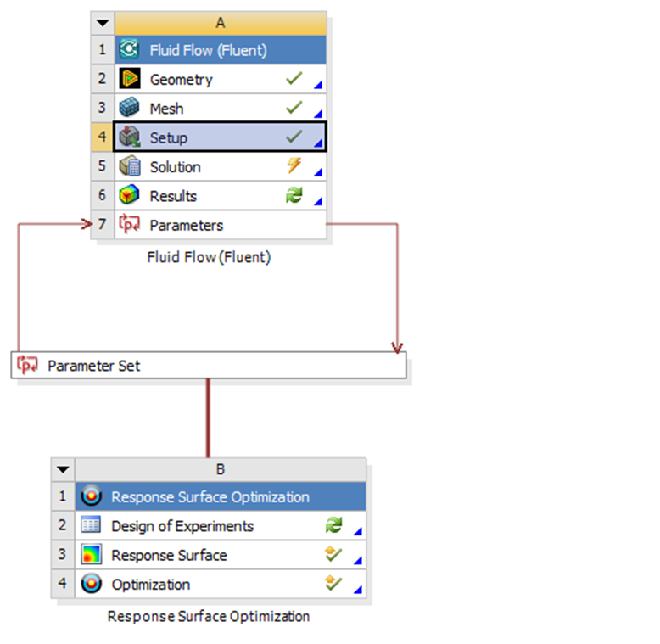This screenshot has height=644, width=660.
Task: Open system B dropdown arrow menu
Action: [63, 469]
